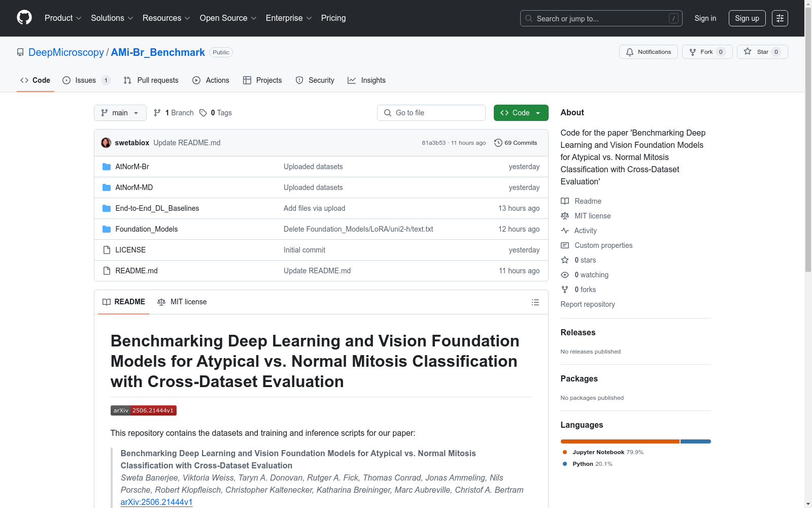Click the scales icon beside MIT license in About

(565, 216)
